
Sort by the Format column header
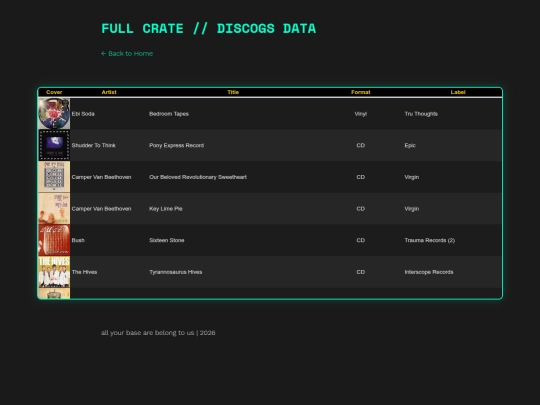point(361,92)
